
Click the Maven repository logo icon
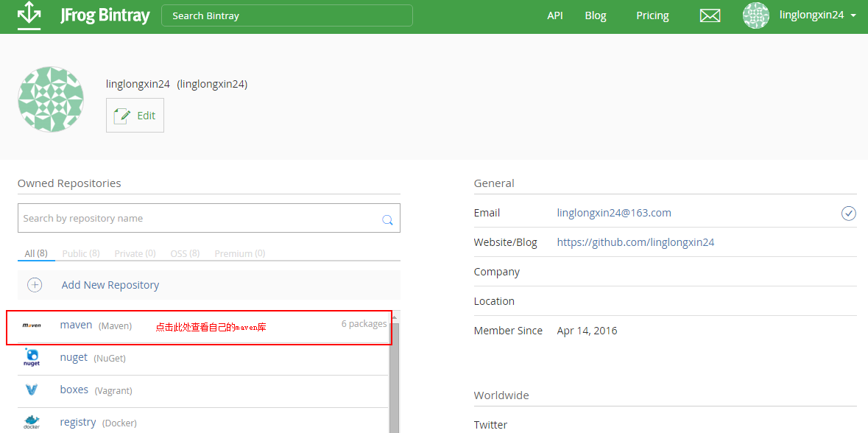tap(32, 325)
